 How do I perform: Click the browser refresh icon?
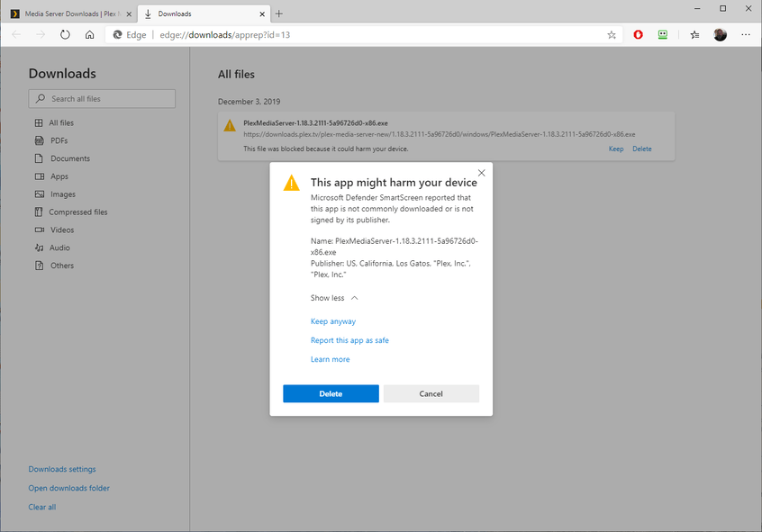[65, 34]
